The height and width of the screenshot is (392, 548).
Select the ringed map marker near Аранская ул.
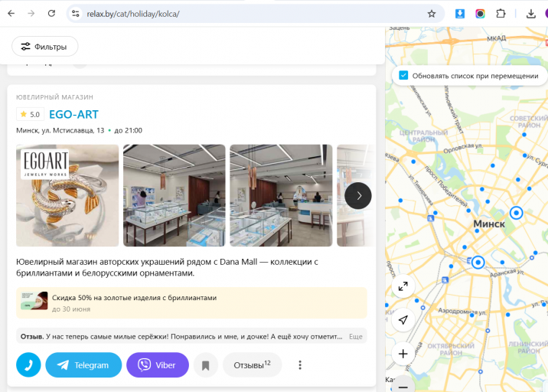click(478, 263)
